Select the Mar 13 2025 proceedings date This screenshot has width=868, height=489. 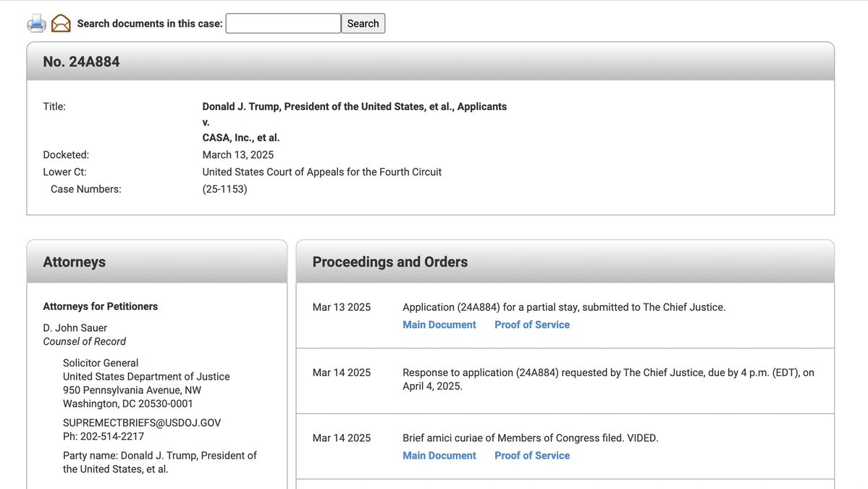click(x=342, y=306)
